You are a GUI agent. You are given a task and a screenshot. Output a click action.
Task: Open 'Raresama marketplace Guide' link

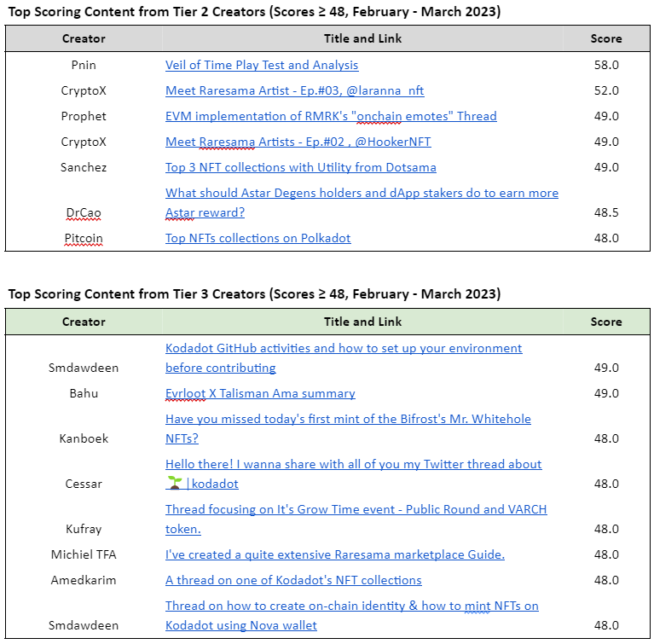coord(334,554)
